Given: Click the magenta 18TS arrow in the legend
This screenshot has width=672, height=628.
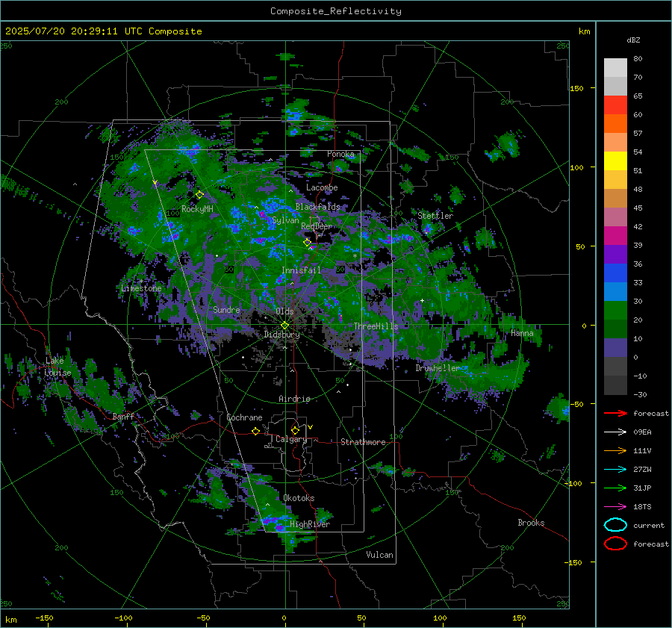Looking at the screenshot, I should [615, 507].
